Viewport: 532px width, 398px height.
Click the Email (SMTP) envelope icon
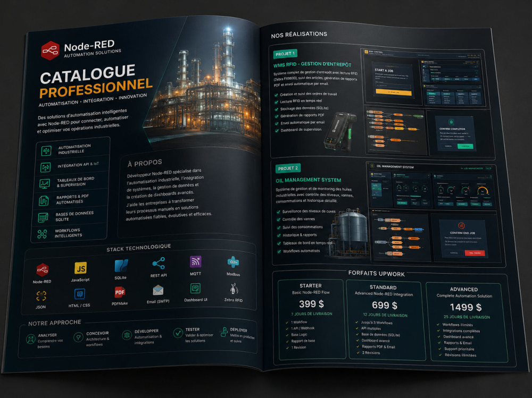tap(158, 290)
